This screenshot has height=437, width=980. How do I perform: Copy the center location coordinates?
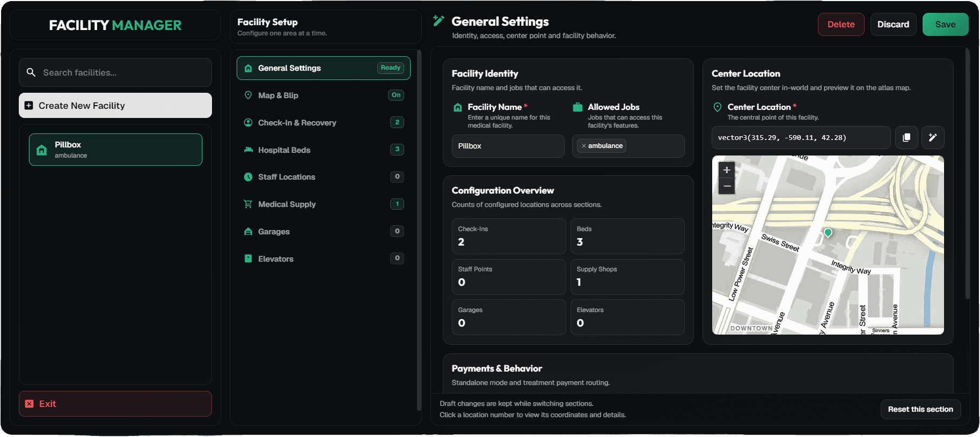906,138
